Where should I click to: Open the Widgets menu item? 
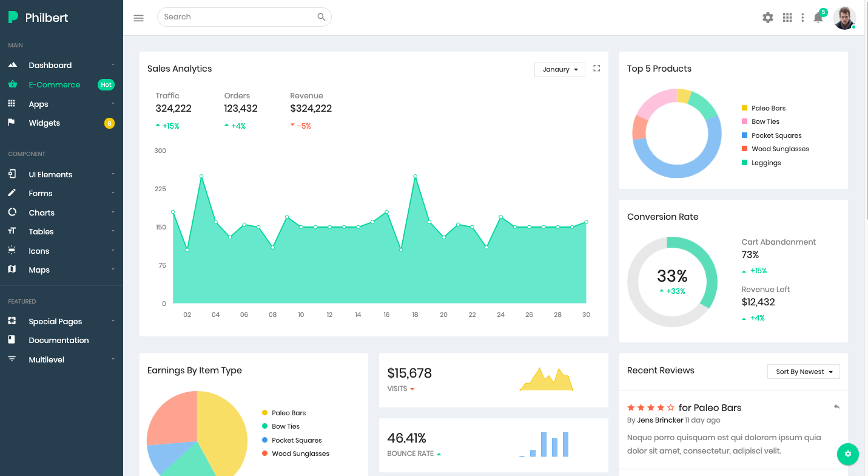[x=44, y=123]
